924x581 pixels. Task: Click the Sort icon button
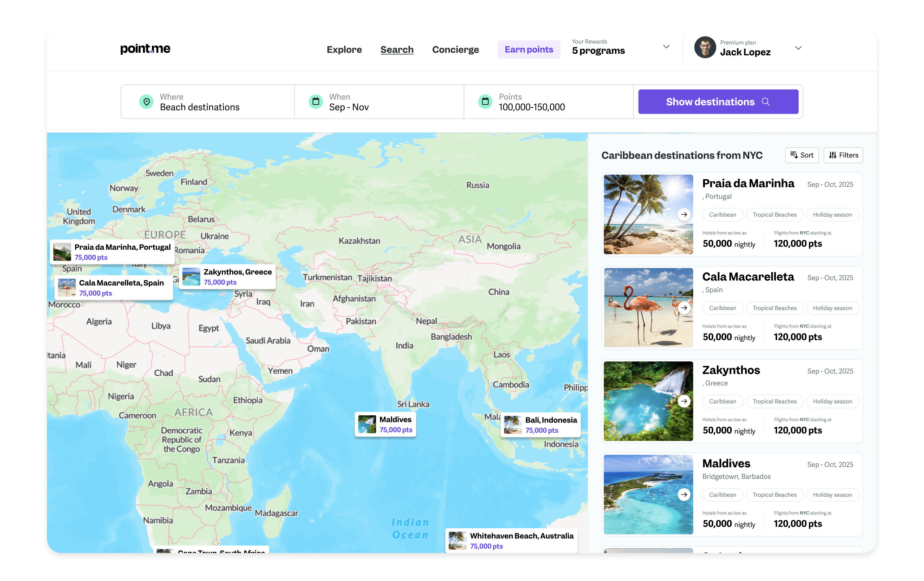[x=802, y=155]
